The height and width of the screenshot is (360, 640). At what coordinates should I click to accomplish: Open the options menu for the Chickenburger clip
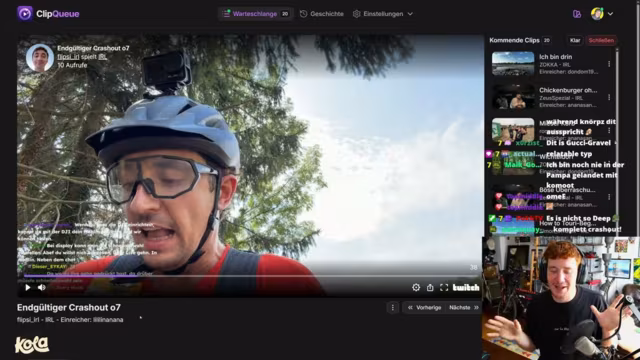coord(609,98)
